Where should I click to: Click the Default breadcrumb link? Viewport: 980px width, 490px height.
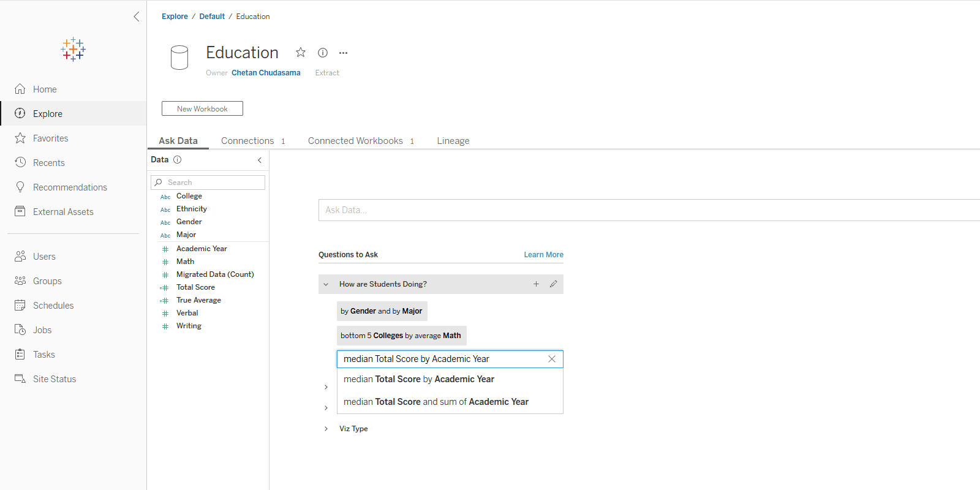(x=212, y=17)
